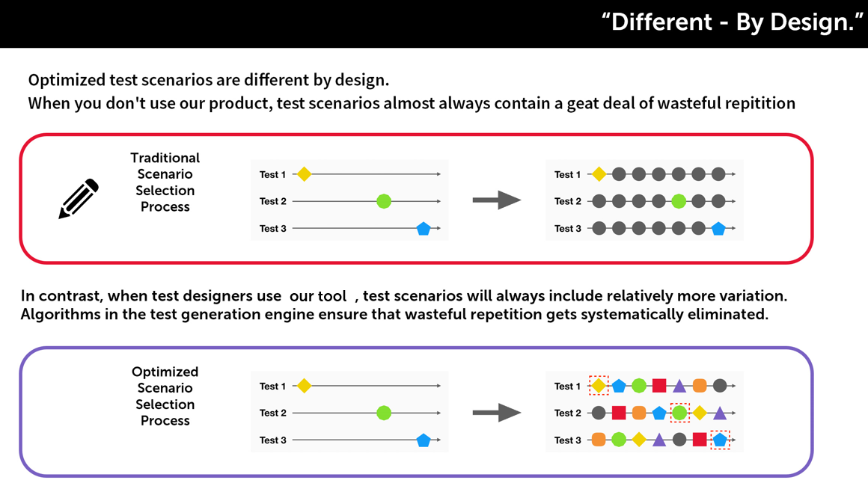Click the large arrow in the Traditional panel

[x=497, y=200]
